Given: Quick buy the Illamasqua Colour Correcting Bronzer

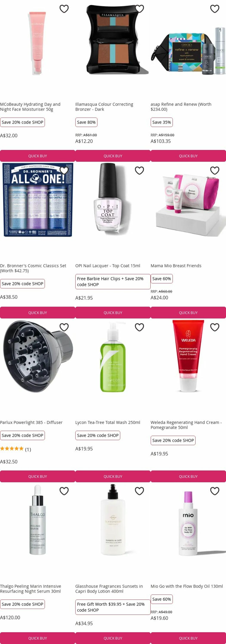Looking at the screenshot, I should (x=113, y=156).
